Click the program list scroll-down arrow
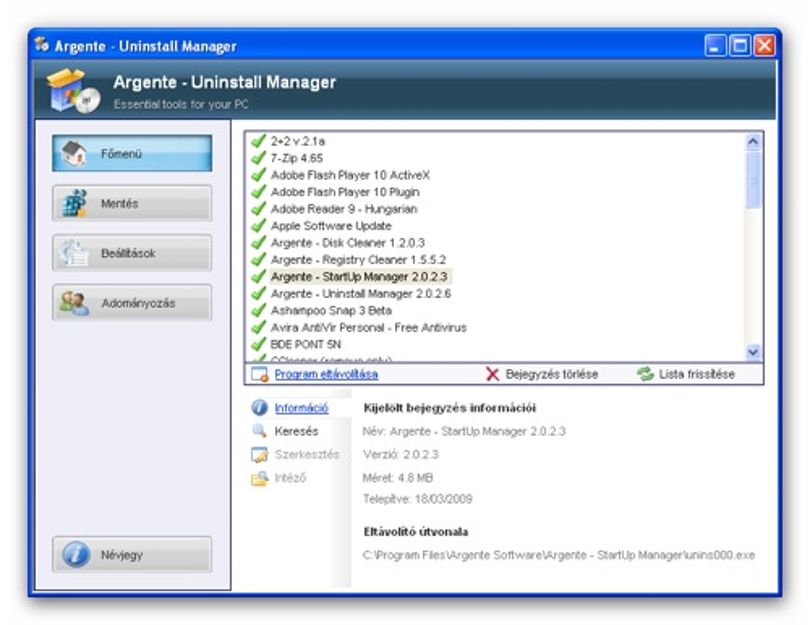This screenshot has width=810, height=625. pyautogui.click(x=753, y=352)
